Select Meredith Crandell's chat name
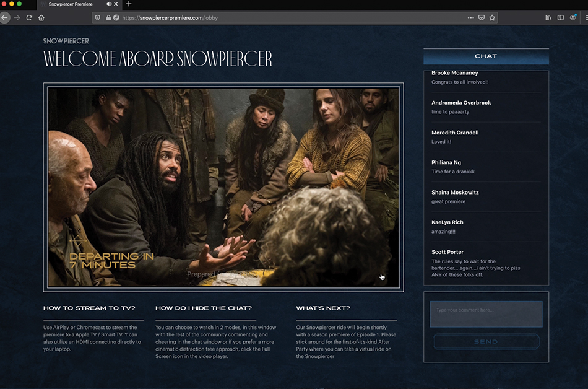The image size is (588, 389). [x=455, y=133]
